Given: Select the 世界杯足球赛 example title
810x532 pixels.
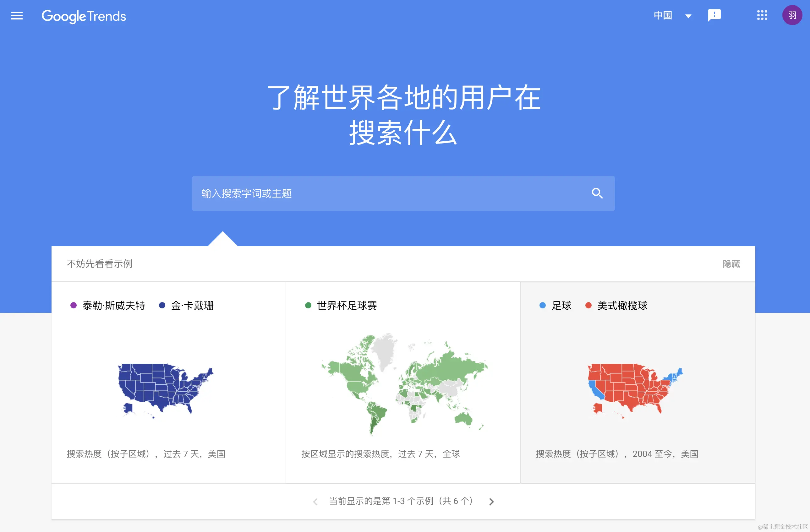Looking at the screenshot, I should pyautogui.click(x=347, y=306).
